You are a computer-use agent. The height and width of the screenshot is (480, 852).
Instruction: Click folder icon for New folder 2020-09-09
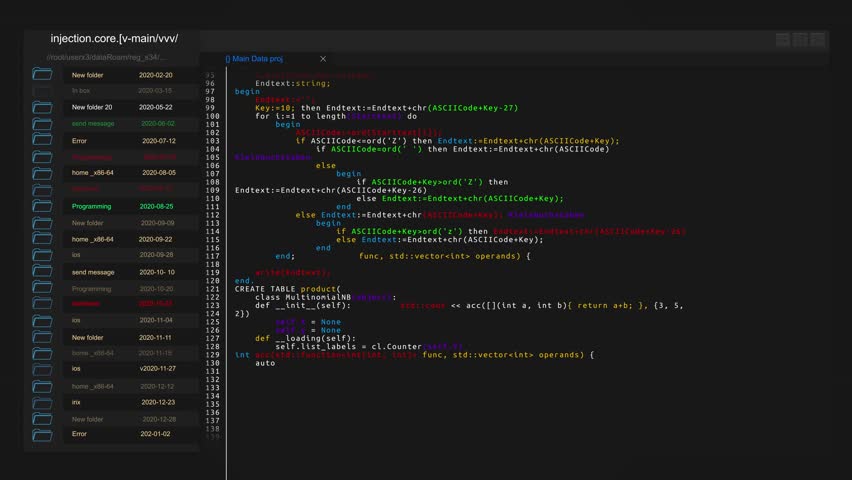click(x=42, y=223)
